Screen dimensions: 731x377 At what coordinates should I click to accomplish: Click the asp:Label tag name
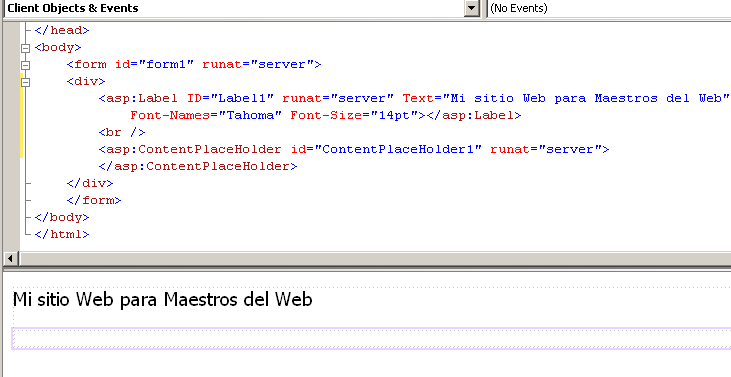click(142, 98)
